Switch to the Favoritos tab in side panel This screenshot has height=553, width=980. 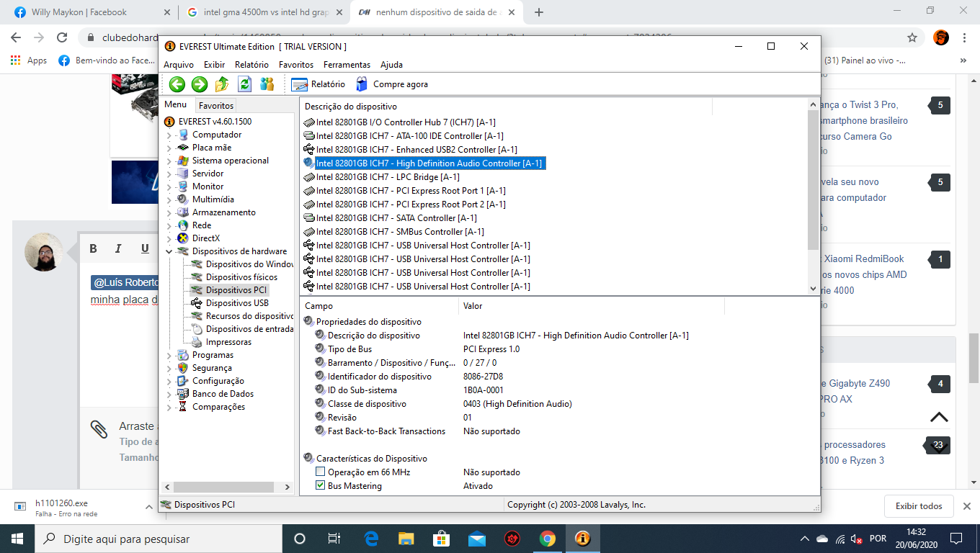[216, 105]
